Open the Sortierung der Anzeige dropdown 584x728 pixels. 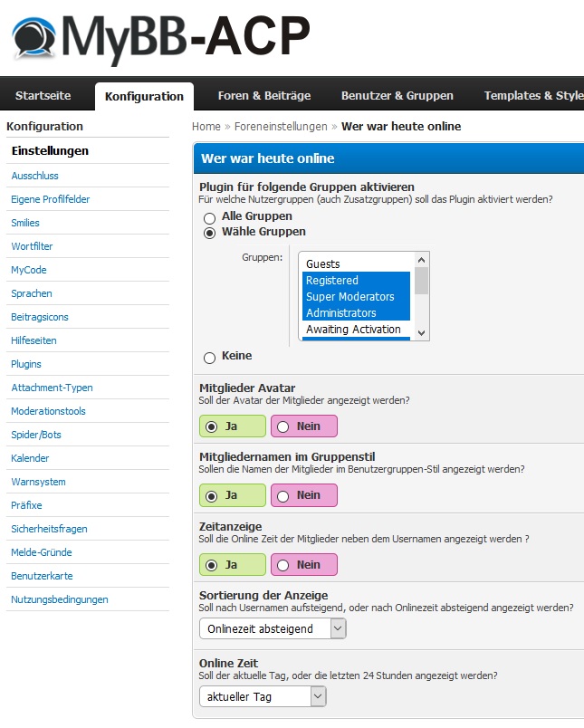tap(273, 628)
